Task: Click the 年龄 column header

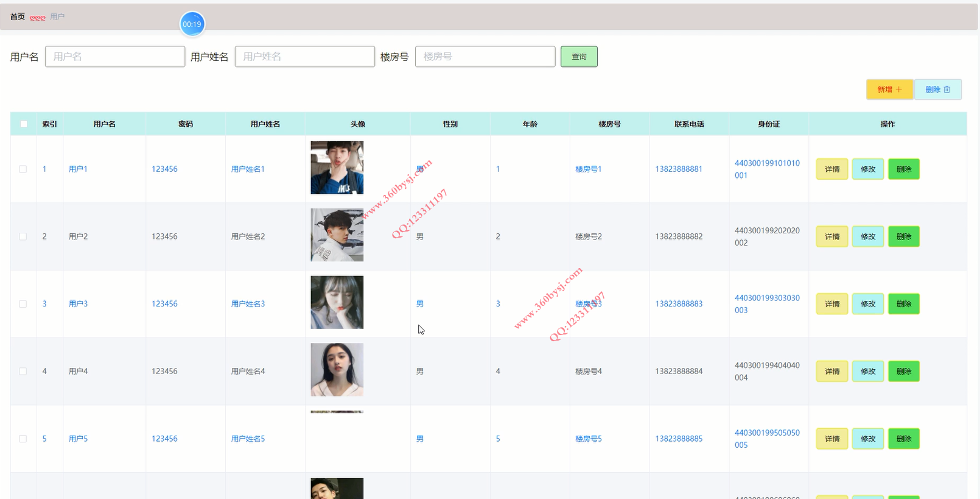Action: point(530,124)
